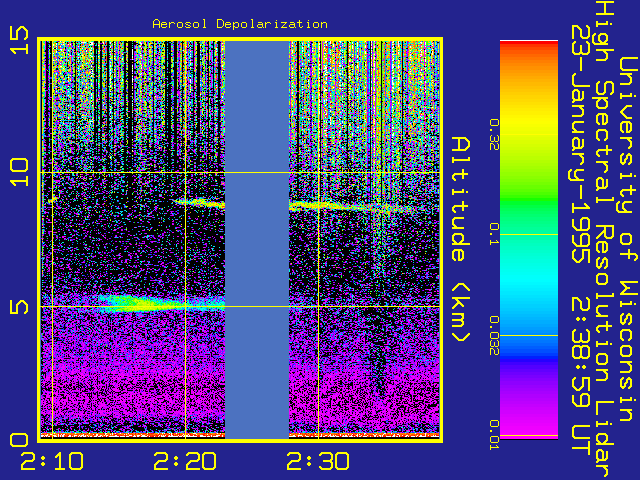Click the 'High Spectral Resolution Lidar' text
The height and width of the screenshot is (480, 640).
(604, 239)
